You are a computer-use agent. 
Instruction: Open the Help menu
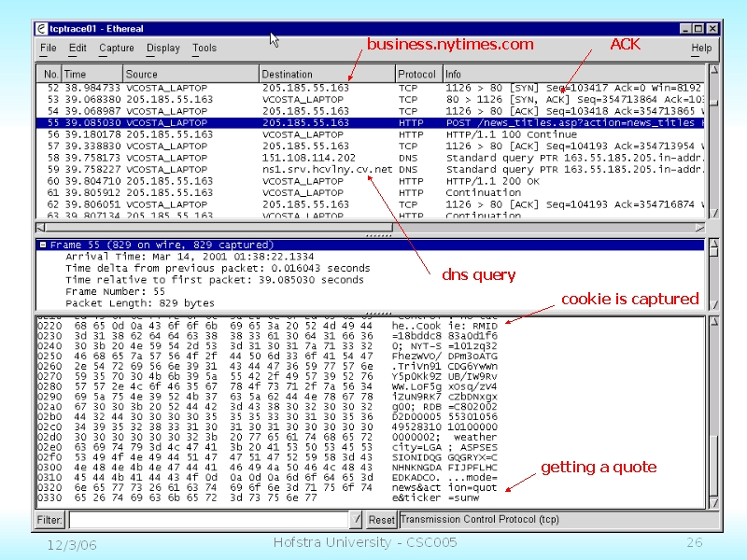[701, 48]
